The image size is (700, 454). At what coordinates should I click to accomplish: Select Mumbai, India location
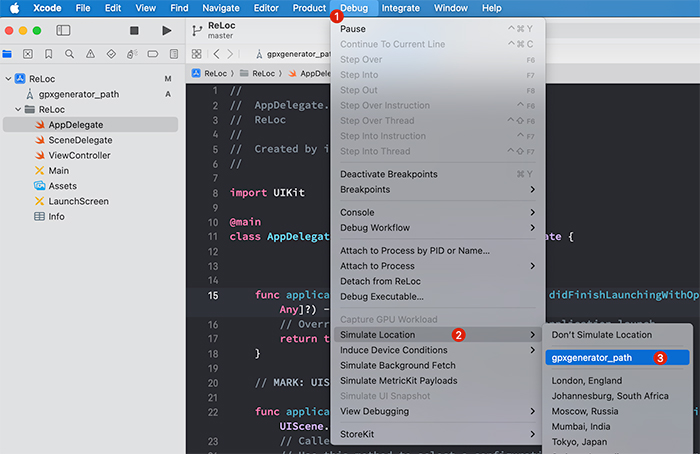tap(617, 426)
